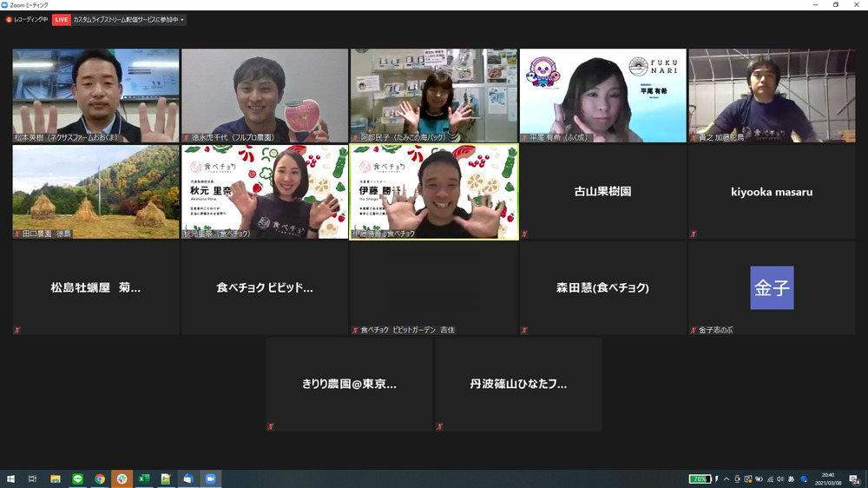The image size is (868, 488).
Task: Open the notification center with 24 badge
Action: coord(855,478)
